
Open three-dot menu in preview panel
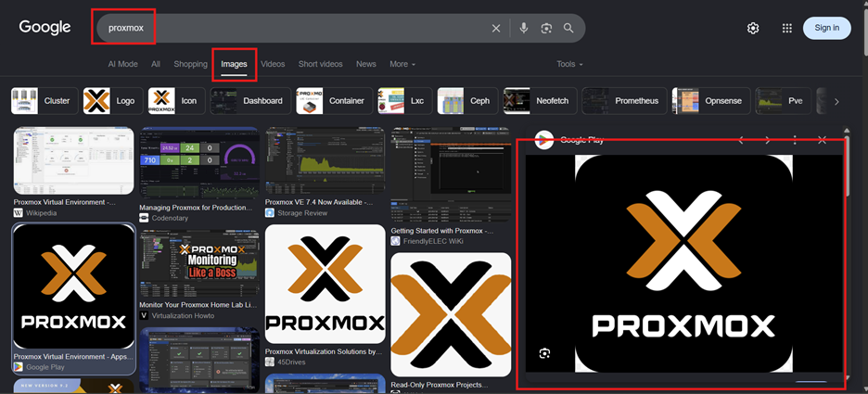(795, 140)
